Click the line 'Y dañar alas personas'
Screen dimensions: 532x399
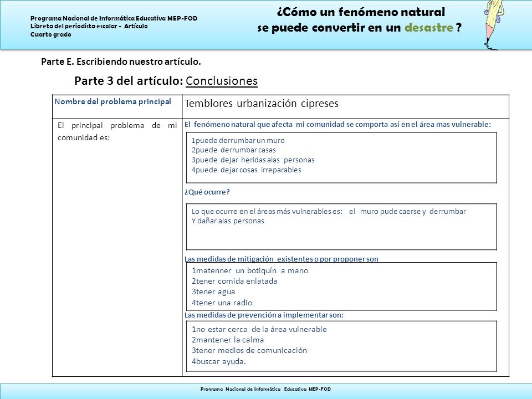pos(228,221)
